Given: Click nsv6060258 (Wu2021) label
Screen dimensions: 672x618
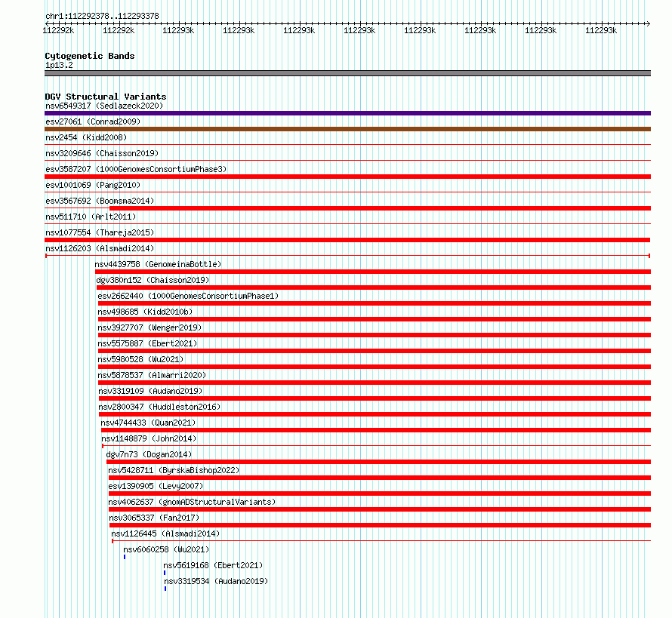Looking at the screenshot, I should [x=166, y=549].
